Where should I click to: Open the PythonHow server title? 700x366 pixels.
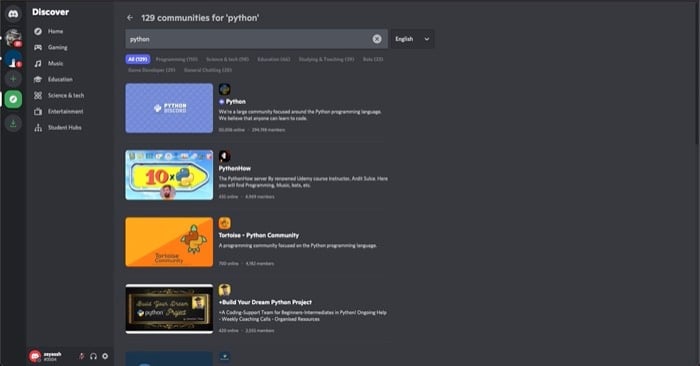[235, 169]
